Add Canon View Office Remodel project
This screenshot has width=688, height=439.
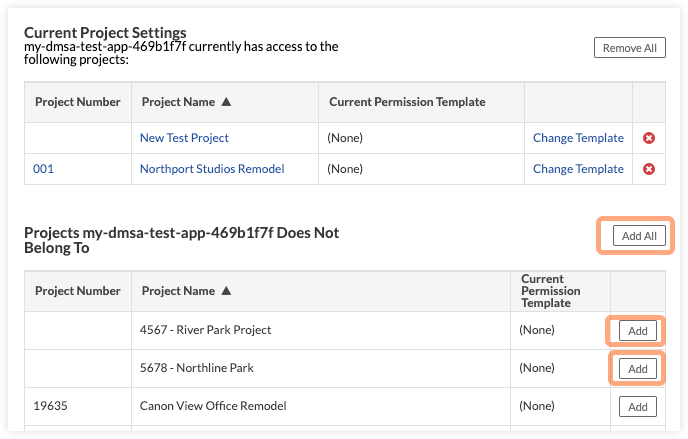637,406
